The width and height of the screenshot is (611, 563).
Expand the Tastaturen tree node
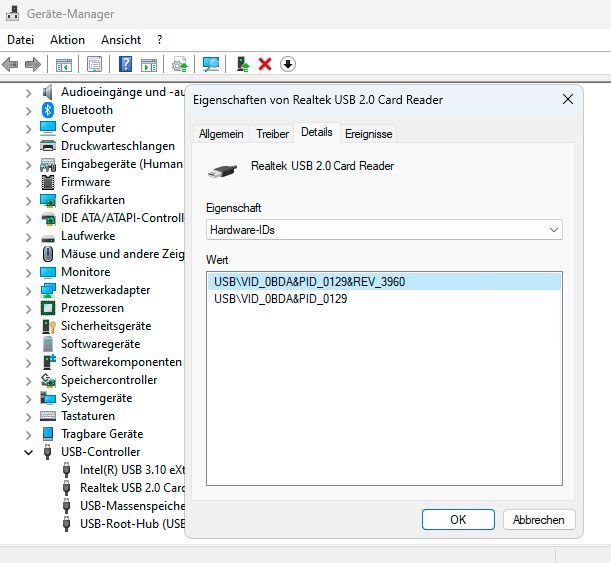pyautogui.click(x=28, y=417)
